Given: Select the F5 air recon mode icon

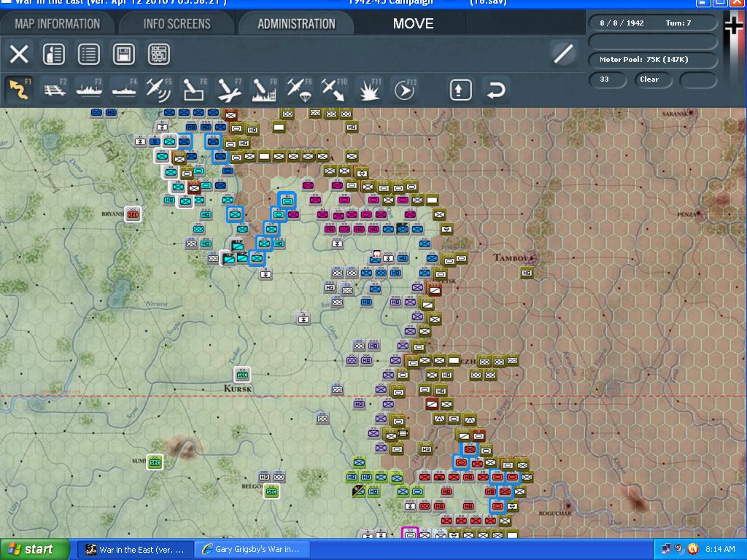Looking at the screenshot, I should (x=159, y=89).
